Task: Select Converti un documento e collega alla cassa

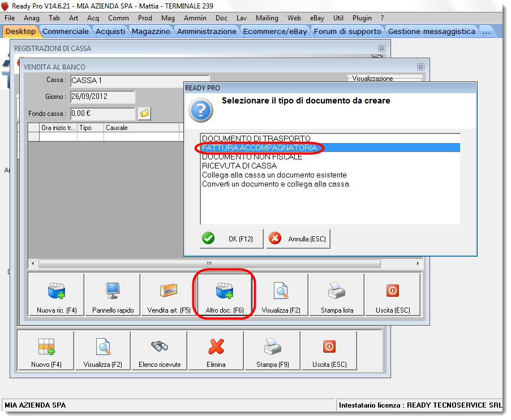Action: point(330,184)
